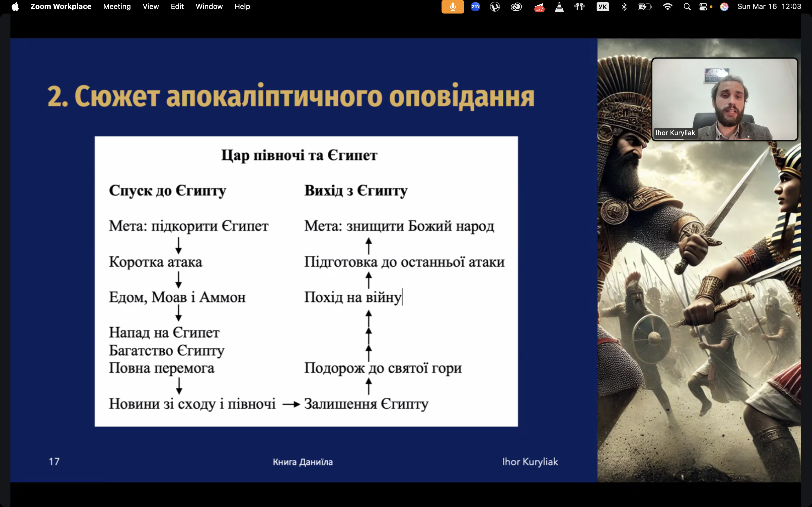Open the AirPods status icon
812x507 pixels.
(579, 7)
